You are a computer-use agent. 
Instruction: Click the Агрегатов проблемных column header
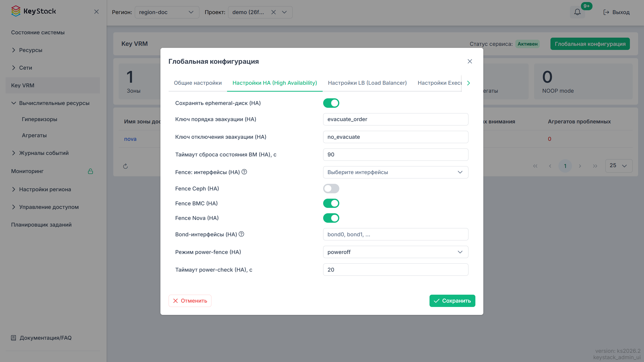coord(579,122)
